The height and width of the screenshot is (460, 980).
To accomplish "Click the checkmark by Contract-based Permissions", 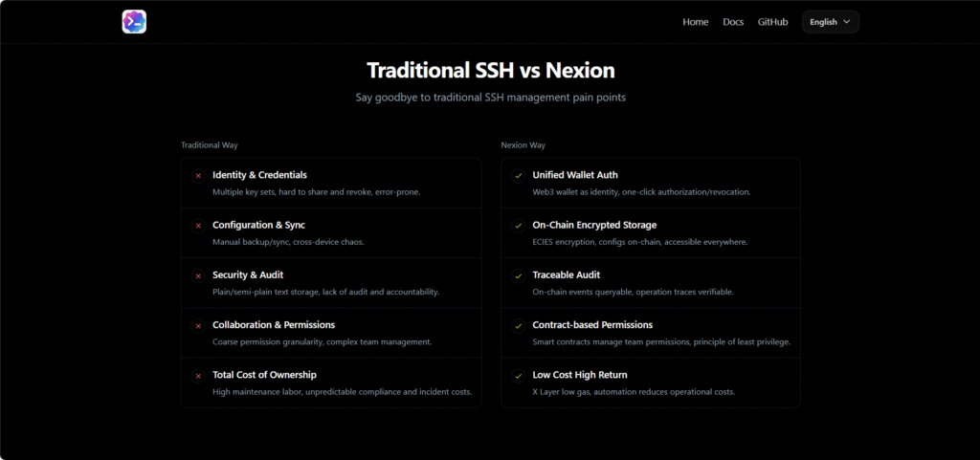I will [518, 326].
